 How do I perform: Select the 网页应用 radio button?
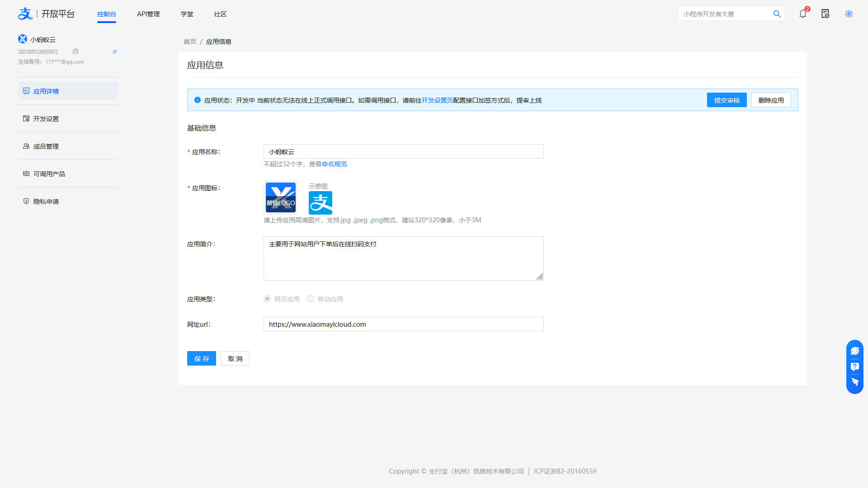(267, 299)
